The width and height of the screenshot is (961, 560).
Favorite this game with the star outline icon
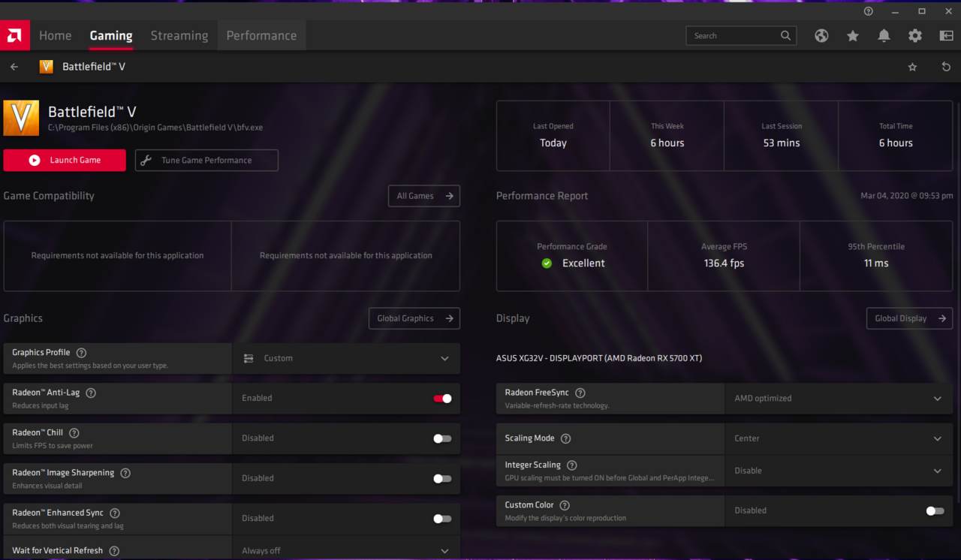pyautogui.click(x=912, y=67)
